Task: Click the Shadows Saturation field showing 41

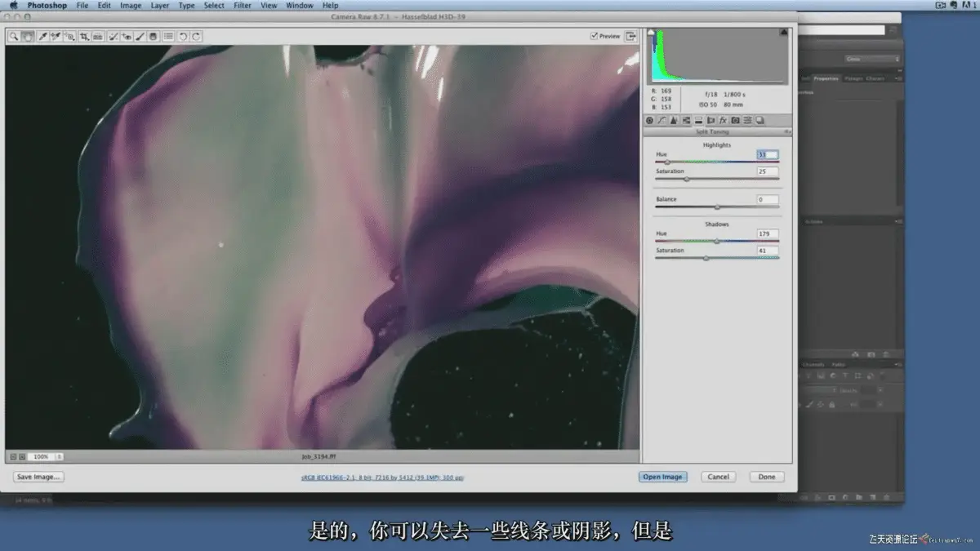Action: coord(767,251)
